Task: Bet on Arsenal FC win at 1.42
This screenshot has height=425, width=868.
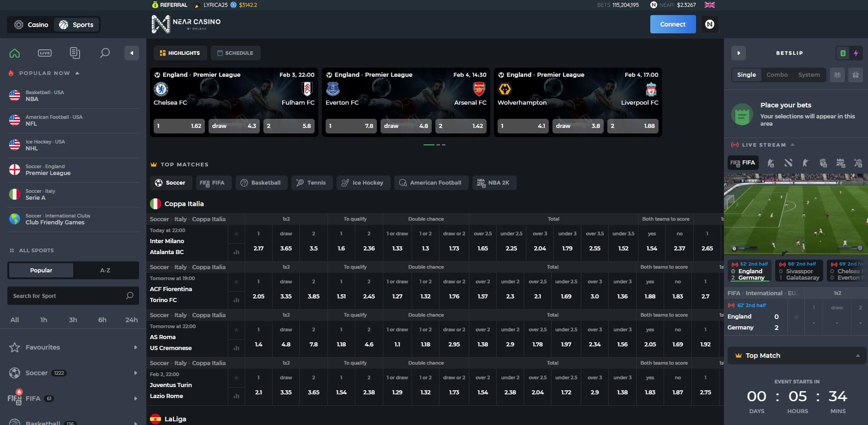Action: tap(461, 126)
